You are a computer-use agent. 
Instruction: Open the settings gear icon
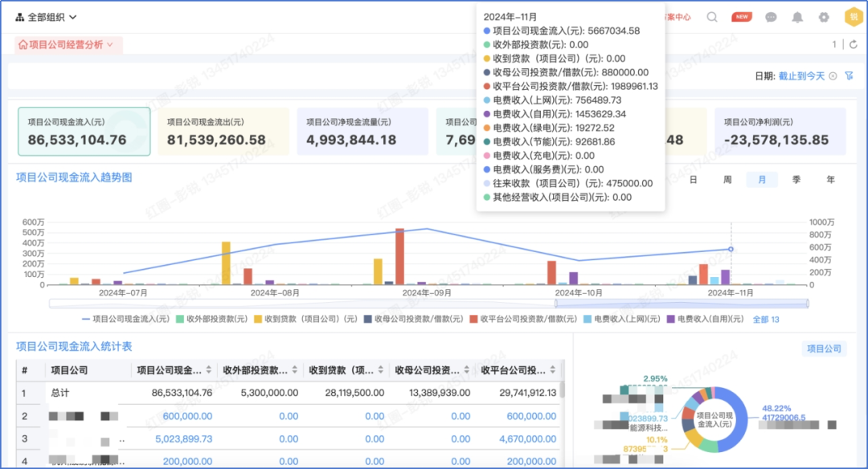click(824, 17)
